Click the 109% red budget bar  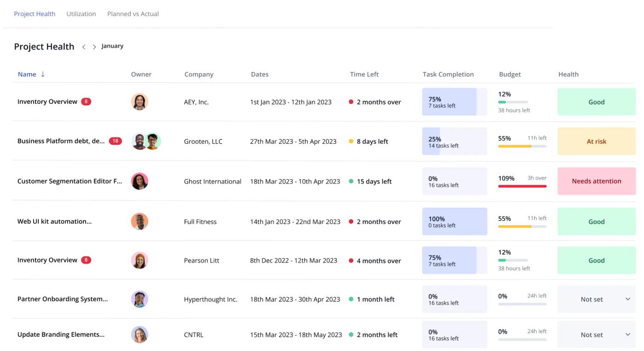[522, 186]
